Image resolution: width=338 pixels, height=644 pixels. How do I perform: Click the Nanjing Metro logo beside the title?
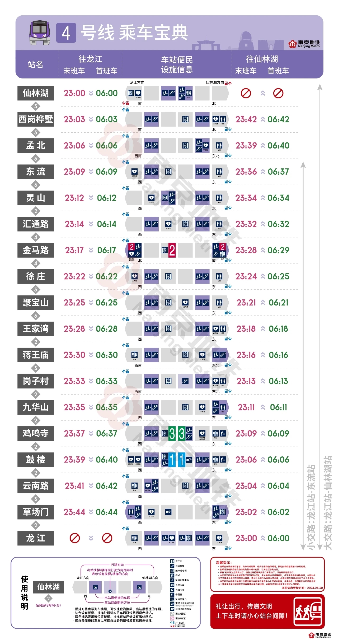click(x=304, y=44)
